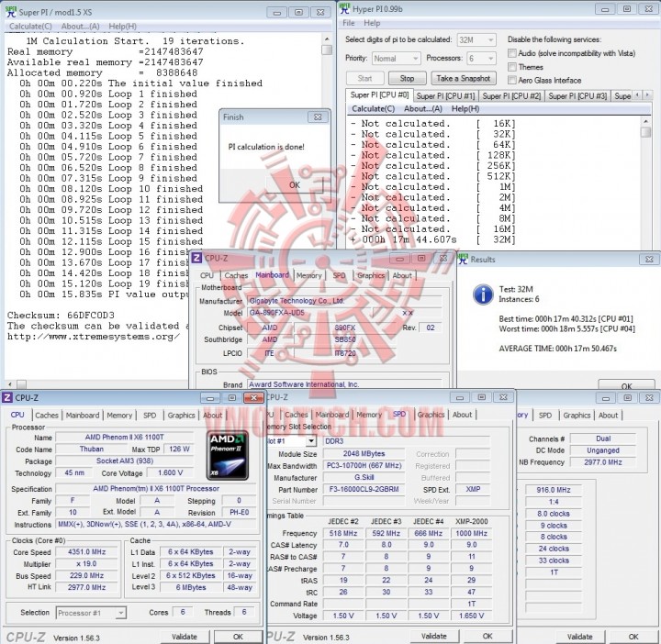Image resolution: width=661 pixels, height=644 pixels.
Task: Click the Super PI window title icon
Action: click(x=11, y=11)
